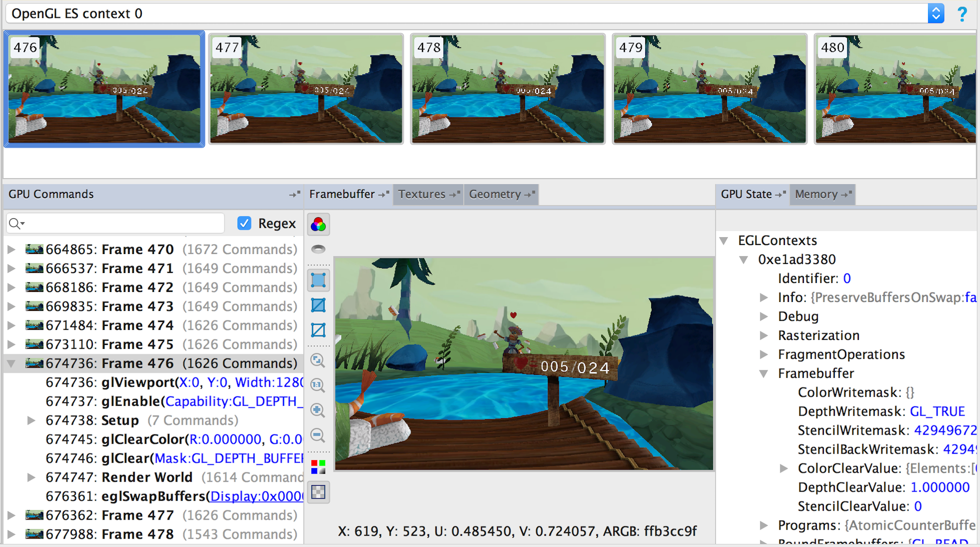Click the pin icon on GPU State tab
The image size is (980, 547).
coord(780,194)
